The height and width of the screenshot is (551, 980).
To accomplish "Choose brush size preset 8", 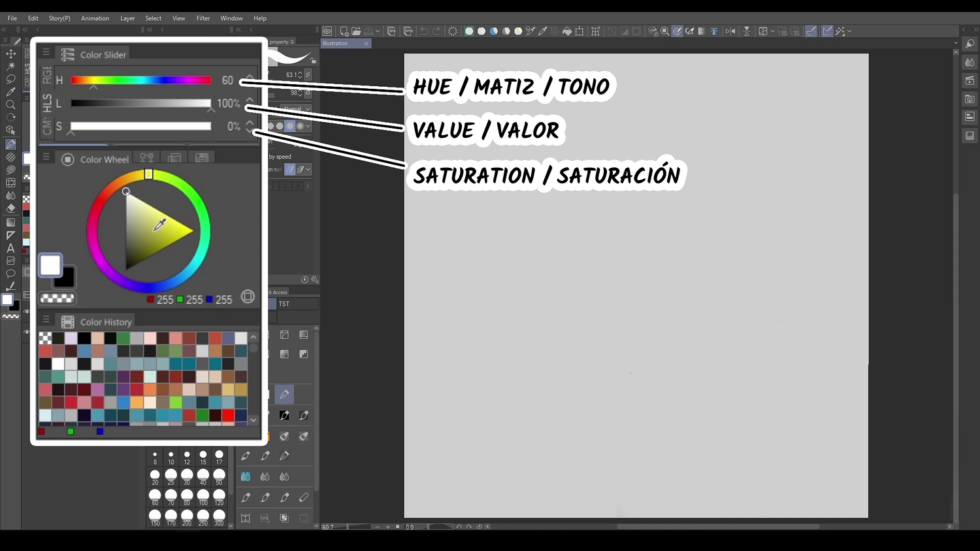I will (x=155, y=457).
